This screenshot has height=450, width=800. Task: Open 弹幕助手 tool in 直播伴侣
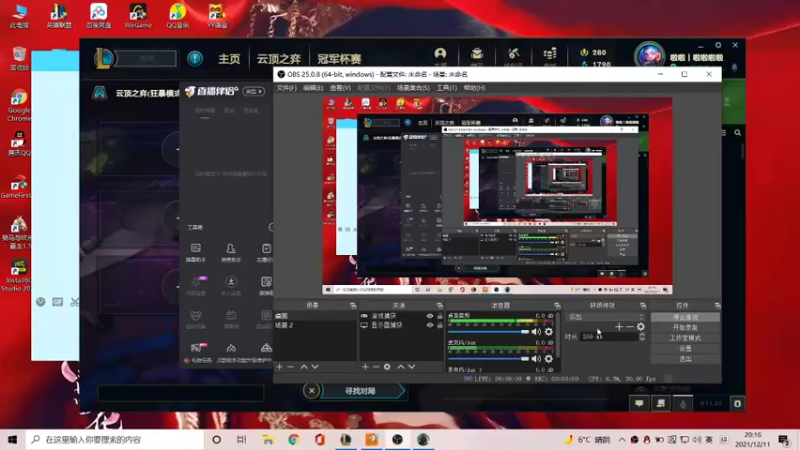[195, 253]
